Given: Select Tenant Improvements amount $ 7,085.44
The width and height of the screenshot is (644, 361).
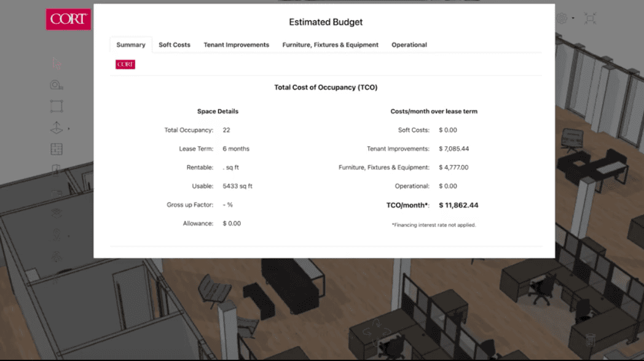Looking at the screenshot, I should 454,149.
